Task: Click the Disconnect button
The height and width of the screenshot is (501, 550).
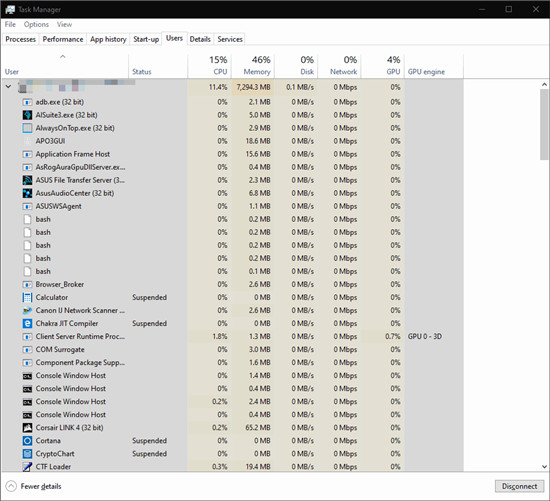Action: [x=519, y=486]
